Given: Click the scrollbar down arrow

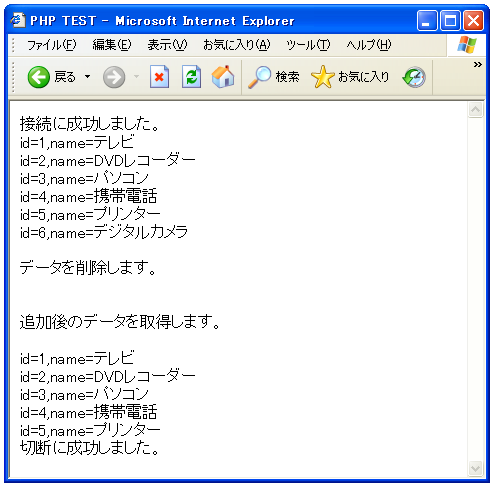Looking at the screenshot, I should 475,468.
